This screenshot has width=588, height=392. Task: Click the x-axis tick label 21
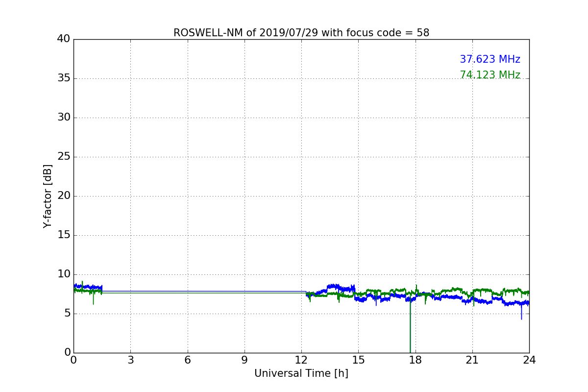click(x=472, y=360)
